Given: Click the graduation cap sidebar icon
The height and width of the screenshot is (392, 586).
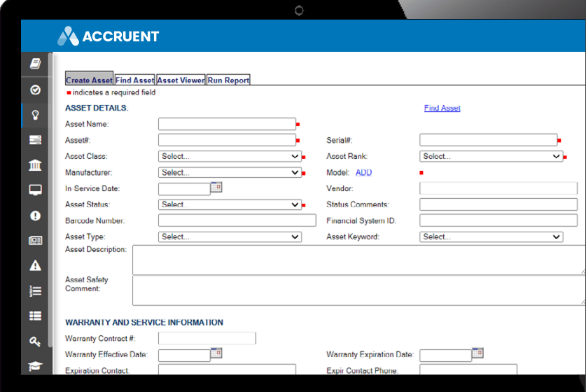Looking at the screenshot, I should click(35, 366).
